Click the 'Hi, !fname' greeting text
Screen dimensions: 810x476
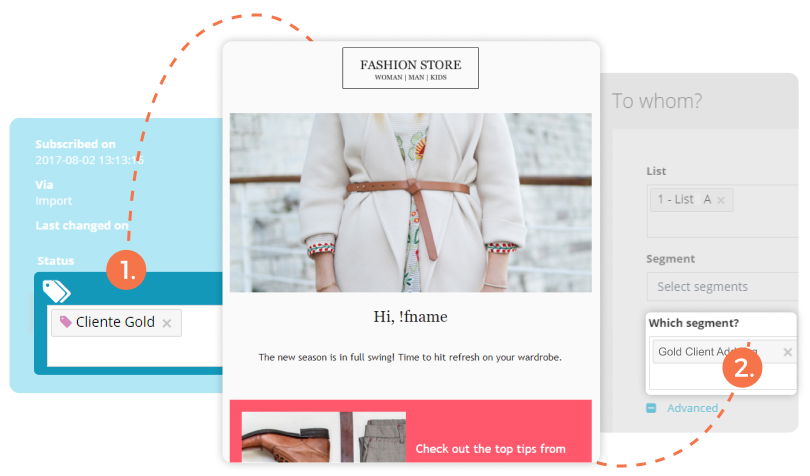pos(411,316)
